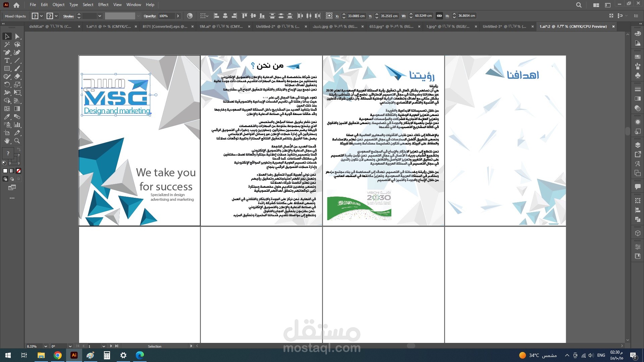Pick the Eyedropper tool
Image resolution: width=644 pixels, height=362 pixels.
click(7, 117)
